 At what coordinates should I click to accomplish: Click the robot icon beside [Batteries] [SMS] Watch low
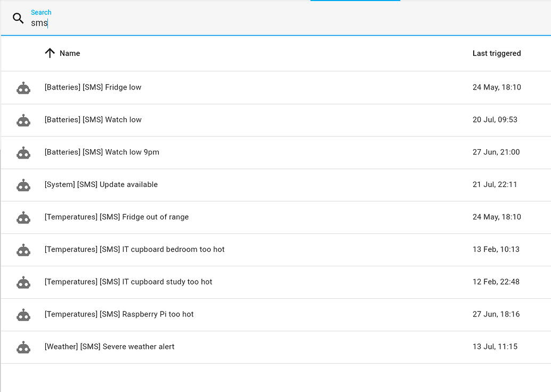click(x=23, y=120)
